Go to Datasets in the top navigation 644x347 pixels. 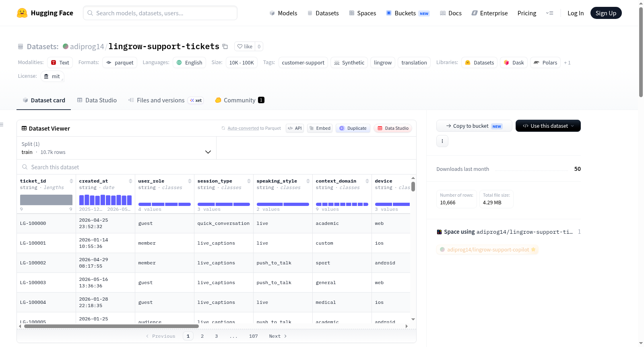323,13
